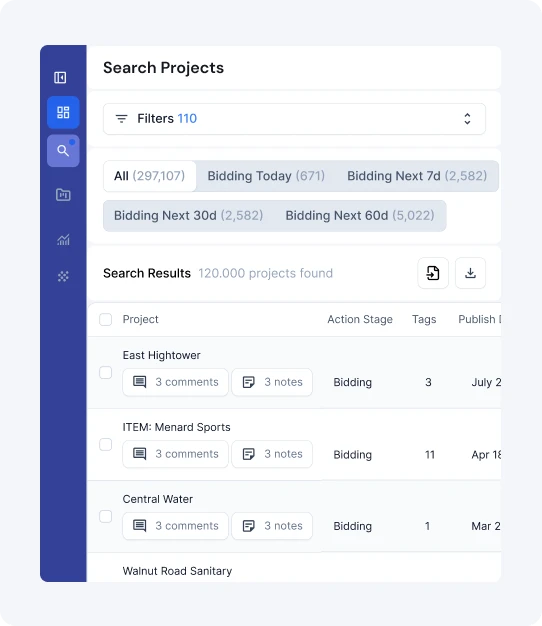Screen dimensions: 542x626
Task: Click the export file icon button
Action: [x=433, y=273]
